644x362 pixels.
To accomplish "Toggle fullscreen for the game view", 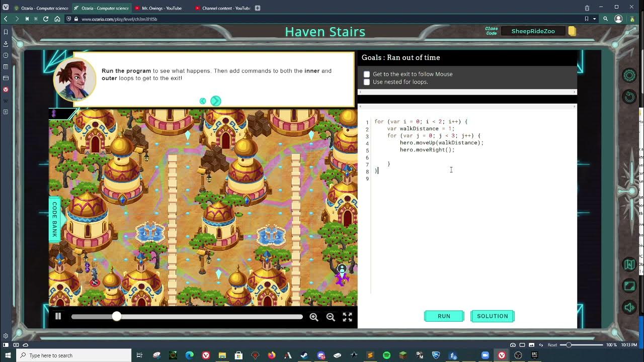I will tap(348, 317).
